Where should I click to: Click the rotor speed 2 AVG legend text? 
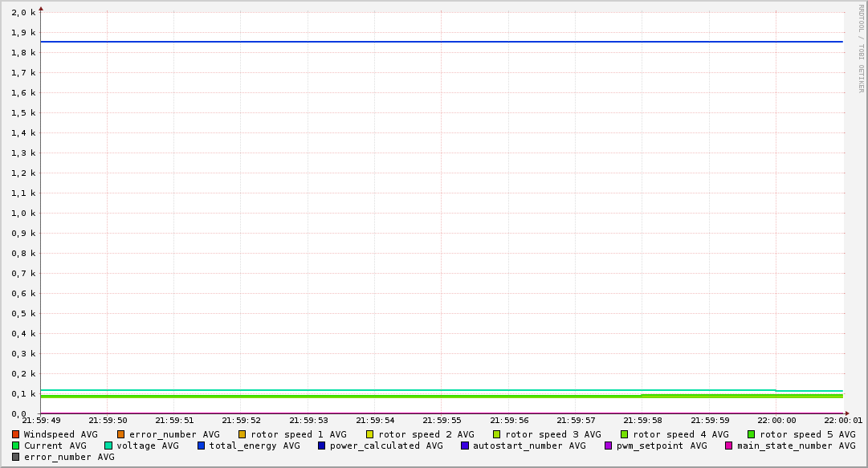tap(426, 434)
